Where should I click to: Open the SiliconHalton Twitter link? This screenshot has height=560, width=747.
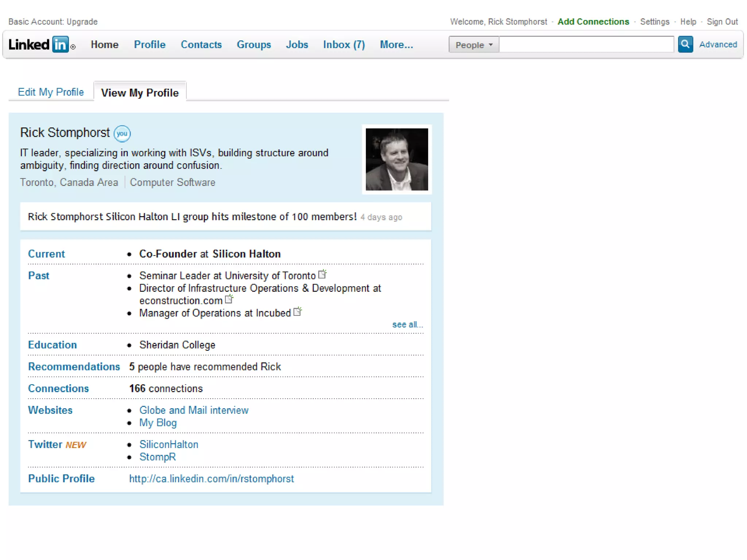[169, 444]
